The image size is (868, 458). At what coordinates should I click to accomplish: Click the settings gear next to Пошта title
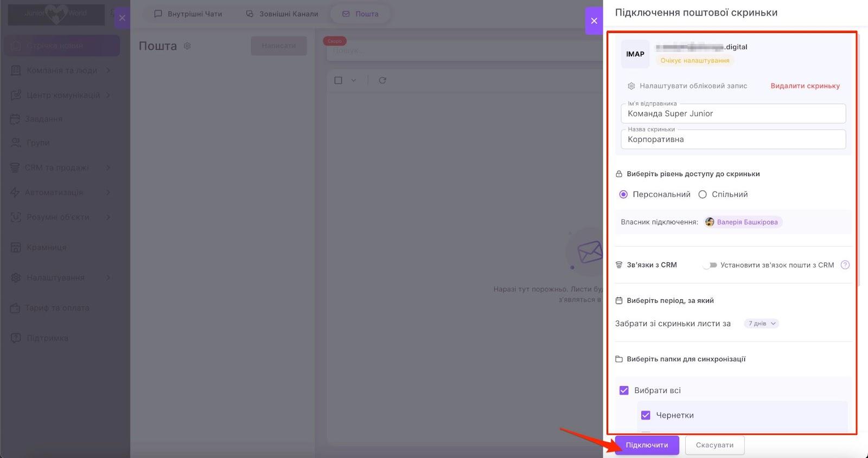point(187,46)
